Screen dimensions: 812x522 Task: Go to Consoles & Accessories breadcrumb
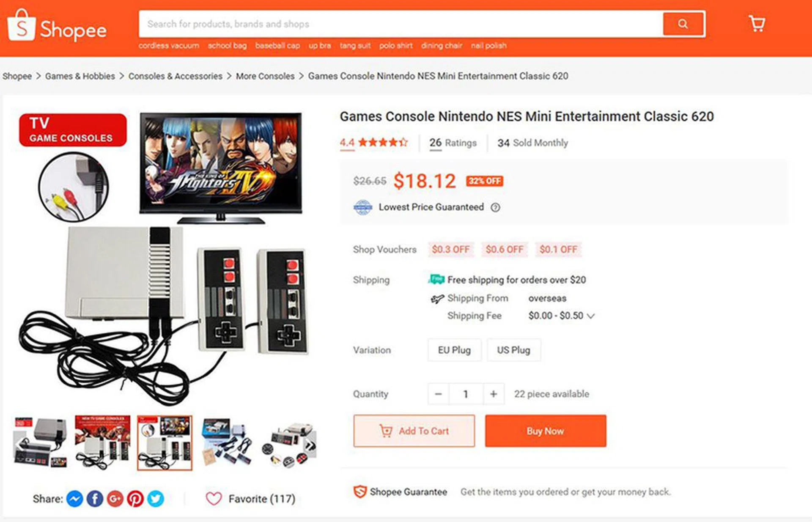[175, 76]
